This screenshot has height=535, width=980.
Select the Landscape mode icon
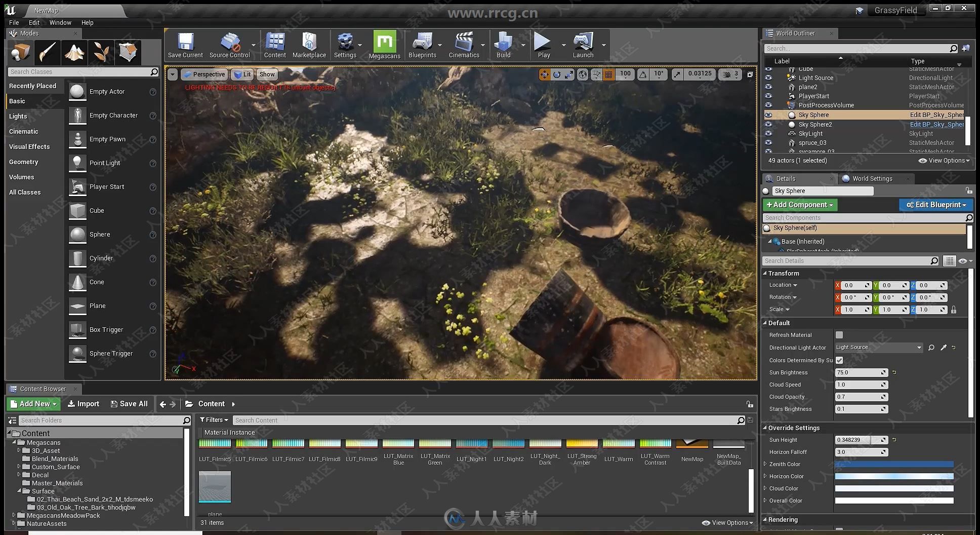pos(74,52)
